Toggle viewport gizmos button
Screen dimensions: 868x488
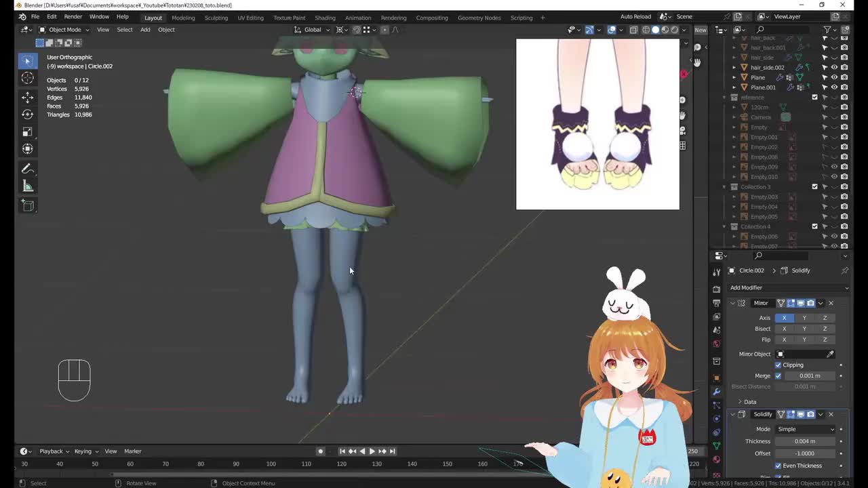click(x=589, y=30)
